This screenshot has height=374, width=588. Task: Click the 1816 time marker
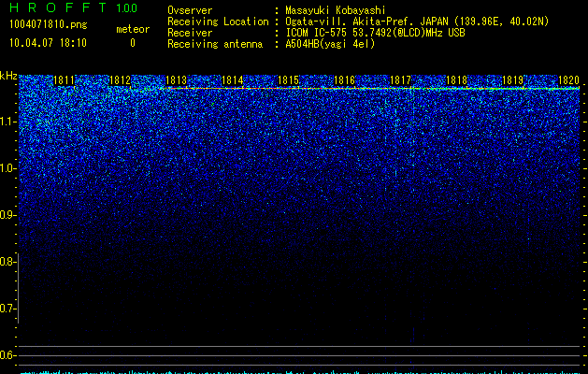(344, 80)
